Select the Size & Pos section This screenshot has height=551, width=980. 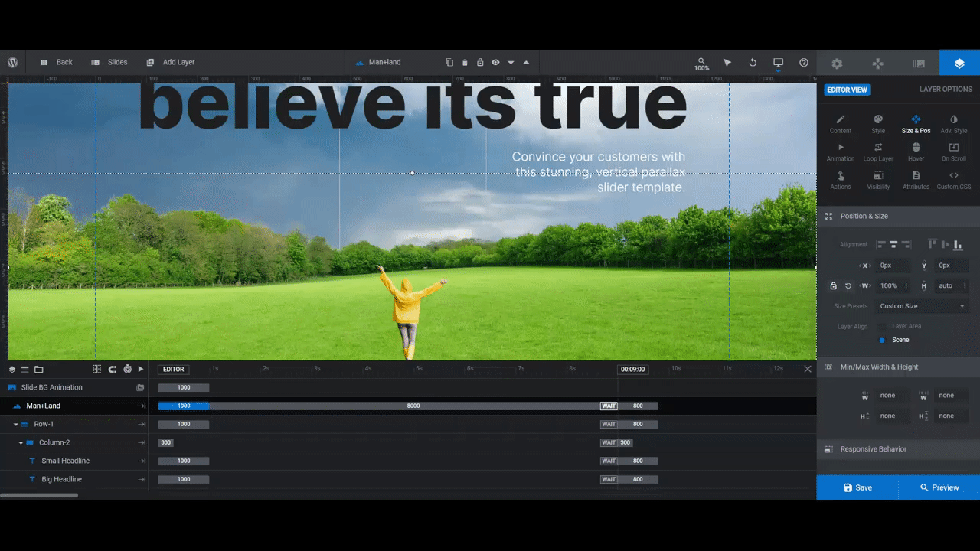pos(916,124)
